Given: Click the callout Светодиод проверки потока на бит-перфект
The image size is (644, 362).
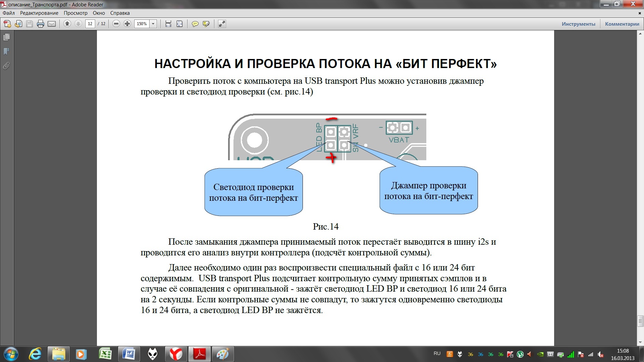Looking at the screenshot, I should (x=254, y=192).
